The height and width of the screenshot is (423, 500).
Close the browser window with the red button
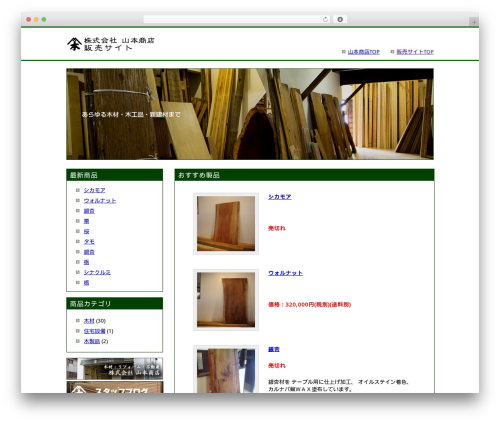pos(29,19)
